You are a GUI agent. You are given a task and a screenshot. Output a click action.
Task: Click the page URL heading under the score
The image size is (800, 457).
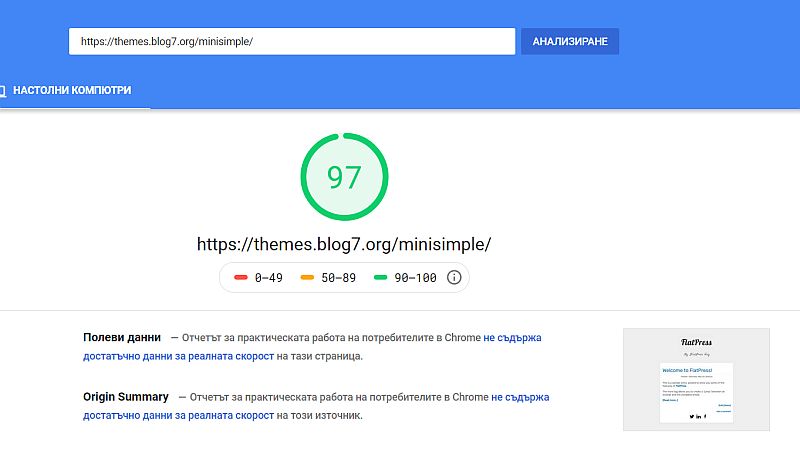click(344, 244)
